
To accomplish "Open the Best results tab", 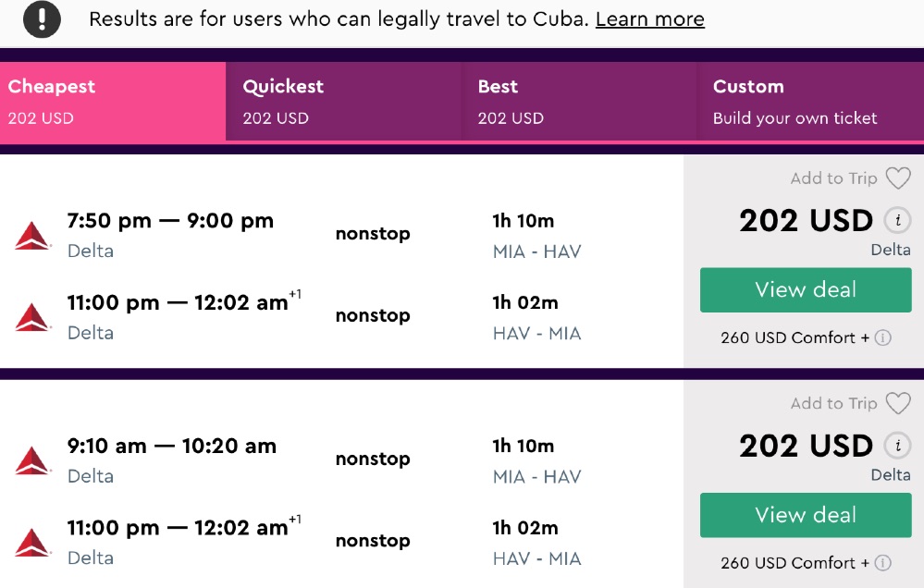I will tap(579, 101).
